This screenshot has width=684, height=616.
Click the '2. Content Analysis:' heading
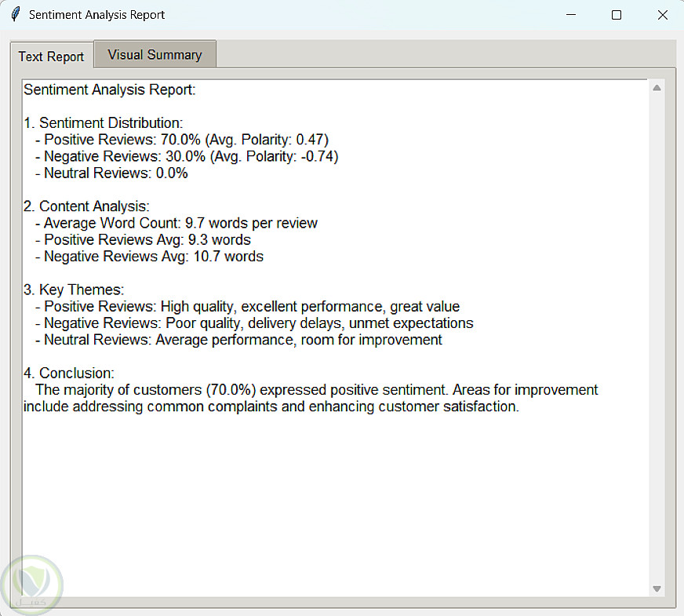pos(86,206)
